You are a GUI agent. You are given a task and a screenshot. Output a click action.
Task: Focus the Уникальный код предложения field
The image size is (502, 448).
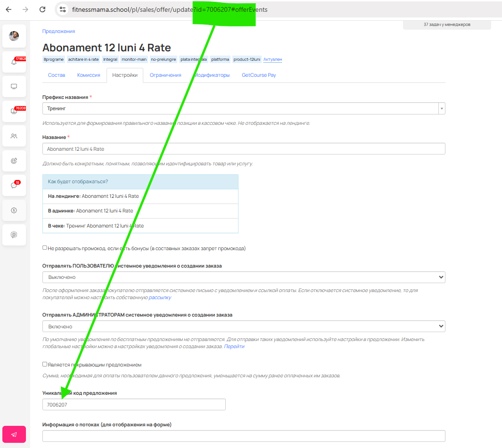pos(134,405)
